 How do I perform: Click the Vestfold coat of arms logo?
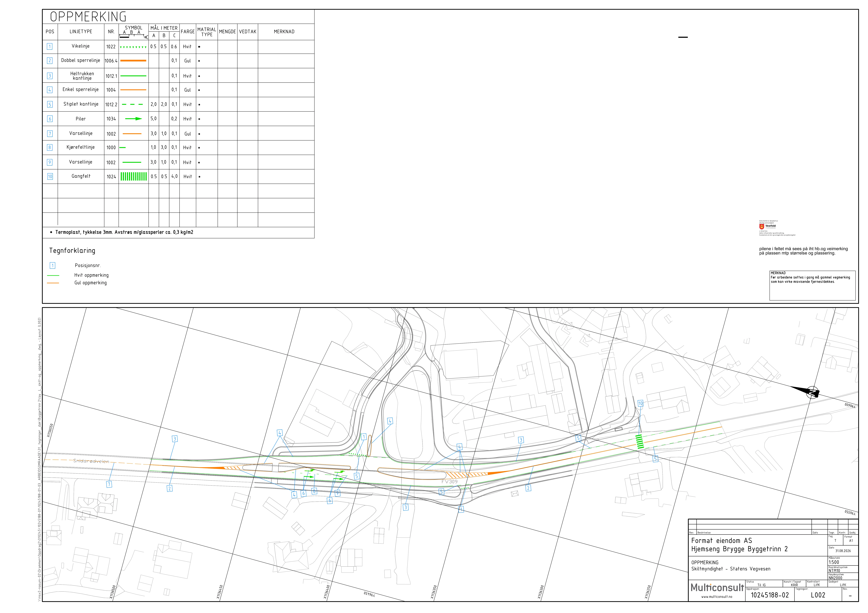point(762,226)
